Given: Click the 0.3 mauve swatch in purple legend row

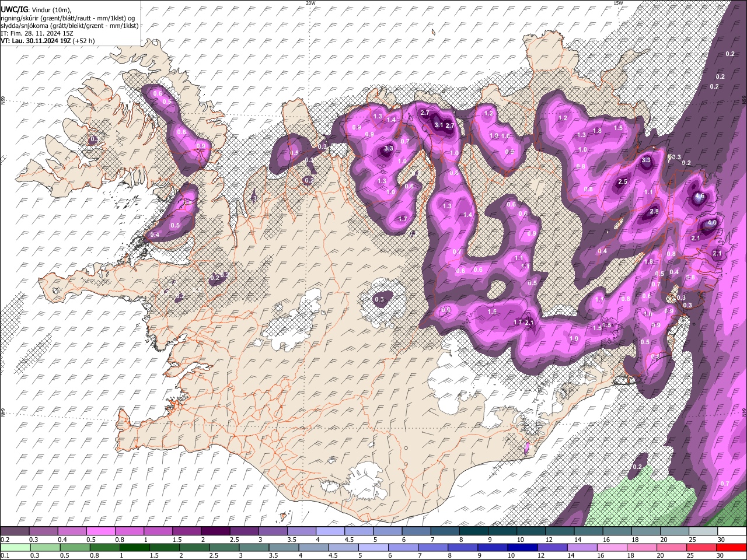Looking at the screenshot, I should point(43,531).
